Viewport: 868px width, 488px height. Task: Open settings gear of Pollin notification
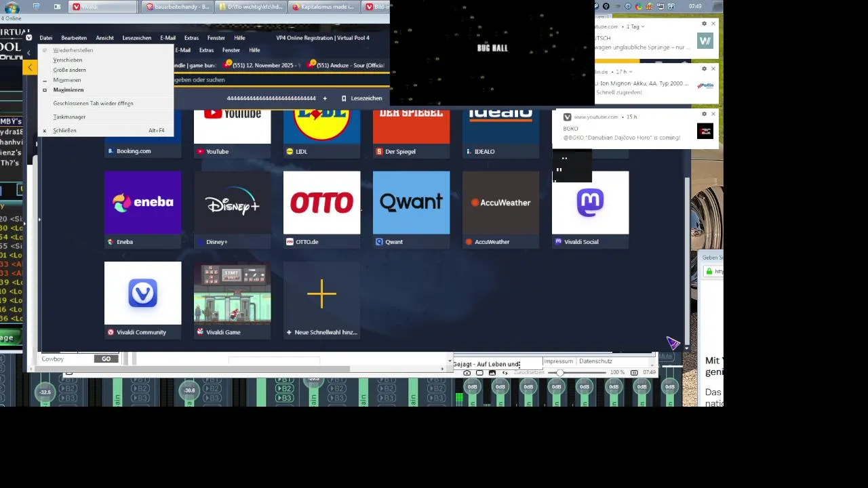pos(704,68)
